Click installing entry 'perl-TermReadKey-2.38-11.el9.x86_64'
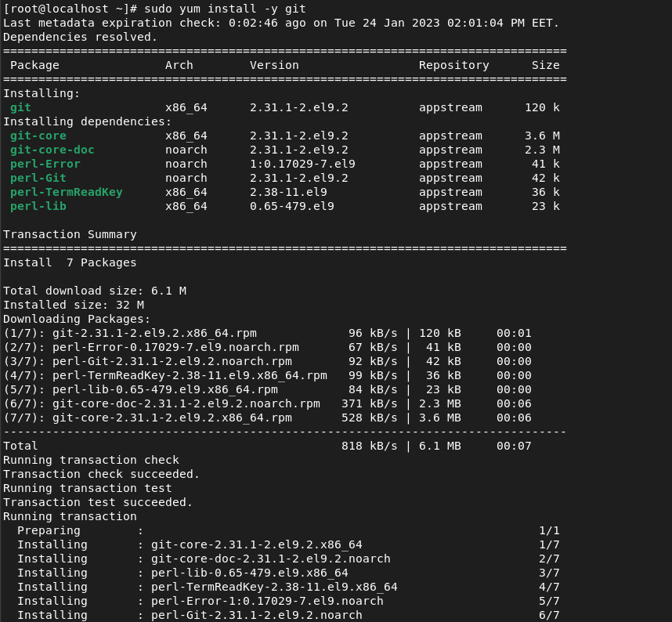This screenshot has height=622, width=672. pos(274,588)
